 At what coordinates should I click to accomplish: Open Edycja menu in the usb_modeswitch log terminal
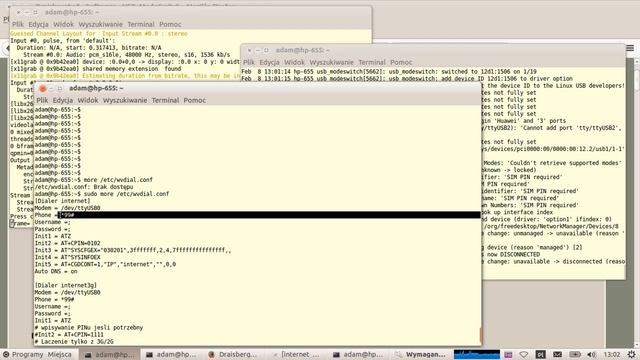(x=269, y=62)
